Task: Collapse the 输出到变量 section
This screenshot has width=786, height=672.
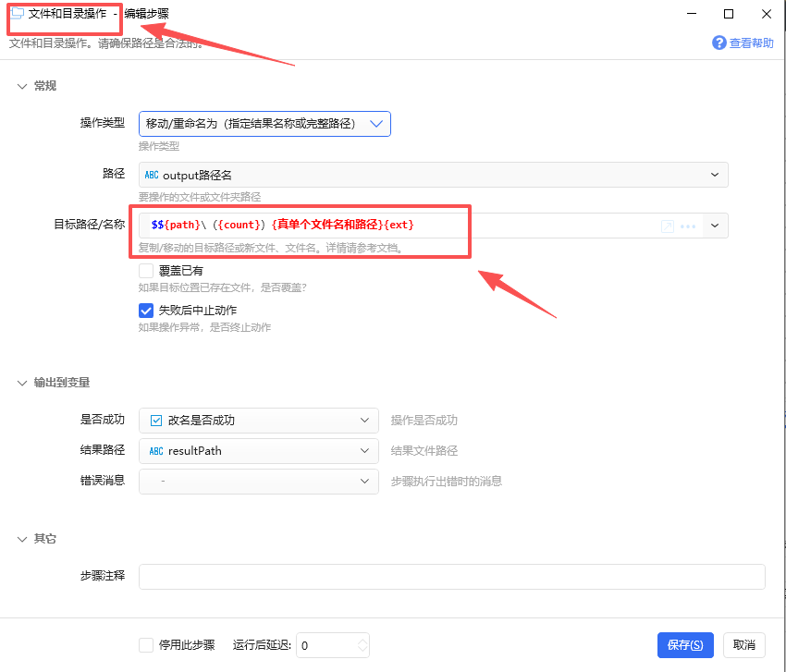Action: point(22,383)
